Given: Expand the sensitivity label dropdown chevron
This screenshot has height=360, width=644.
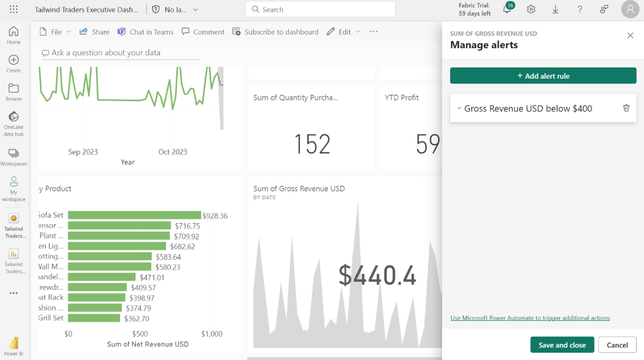Looking at the screenshot, I should tap(195, 10).
